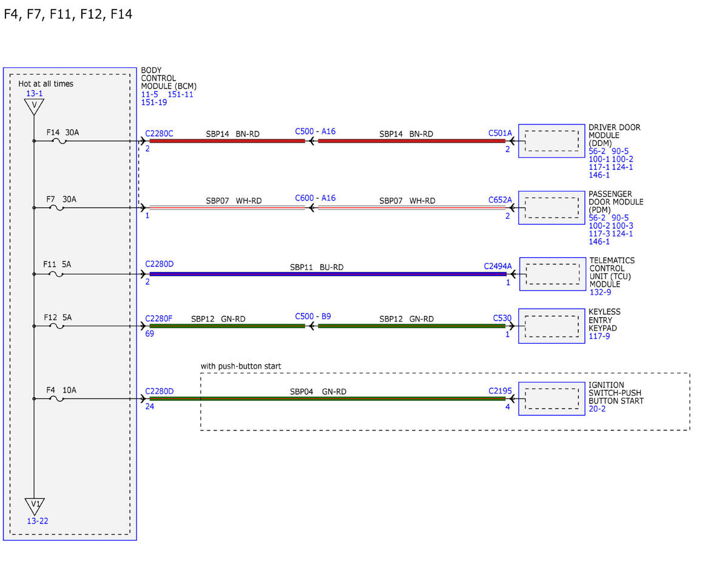Open page reference 13-1

click(34, 93)
